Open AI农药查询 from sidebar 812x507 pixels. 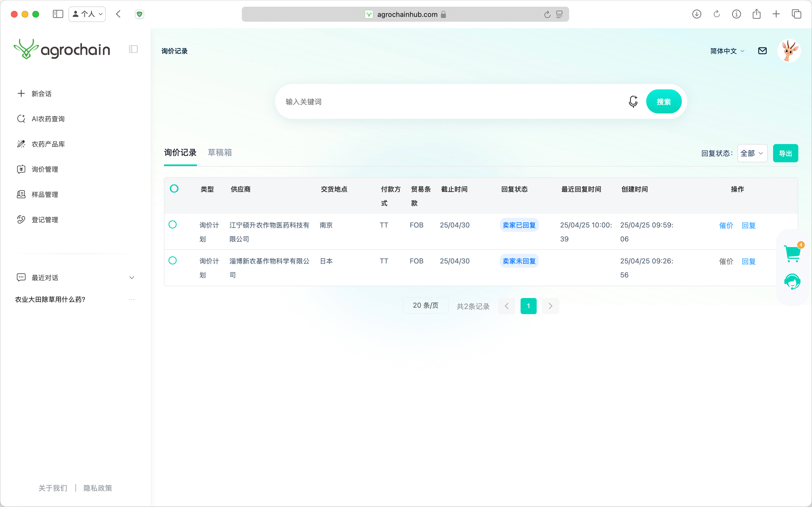click(x=47, y=119)
